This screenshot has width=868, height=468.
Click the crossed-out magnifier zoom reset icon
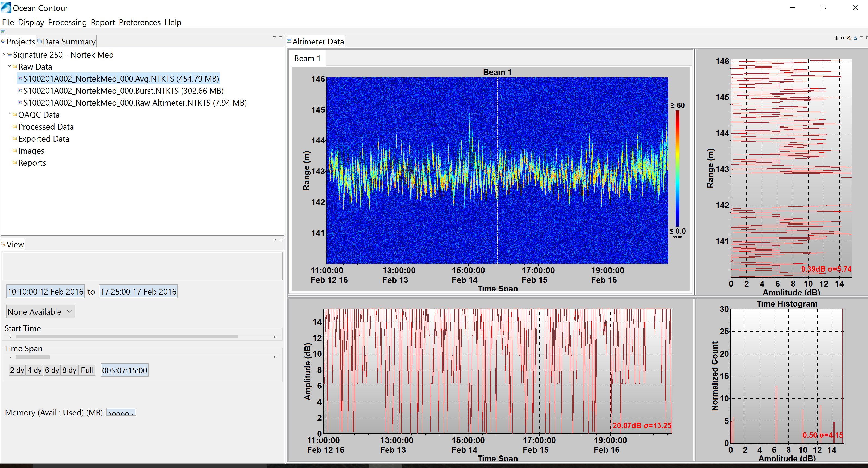pyautogui.click(x=848, y=38)
